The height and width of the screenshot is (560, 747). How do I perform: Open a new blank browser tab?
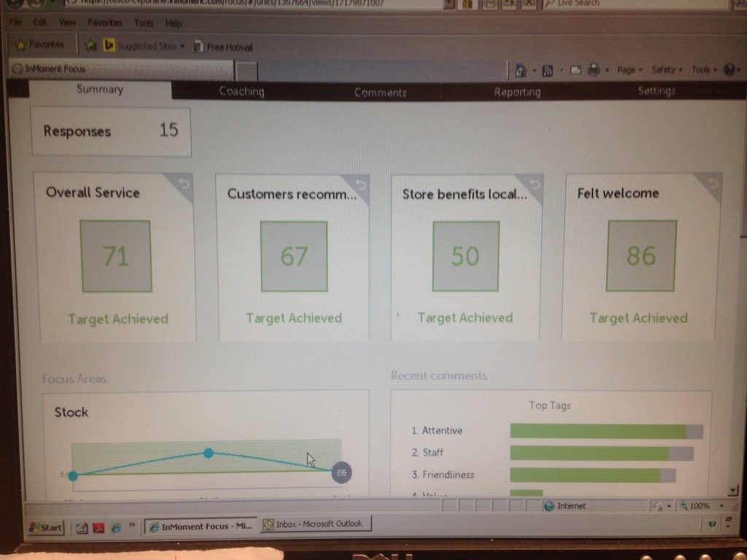click(x=247, y=71)
